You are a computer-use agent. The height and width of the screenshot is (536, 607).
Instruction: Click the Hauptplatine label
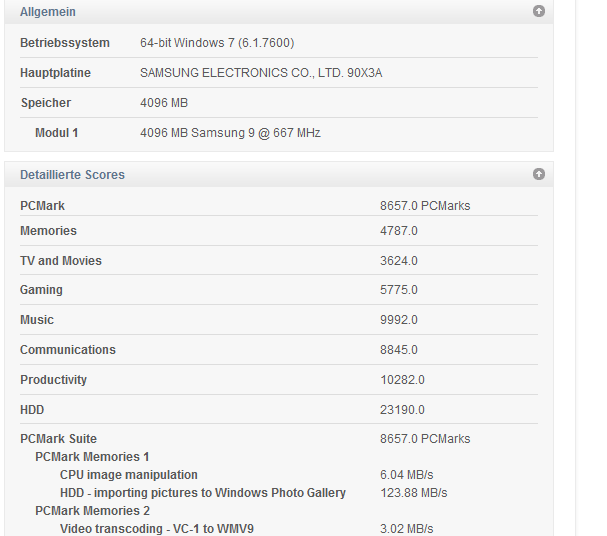pyautogui.click(x=55, y=73)
